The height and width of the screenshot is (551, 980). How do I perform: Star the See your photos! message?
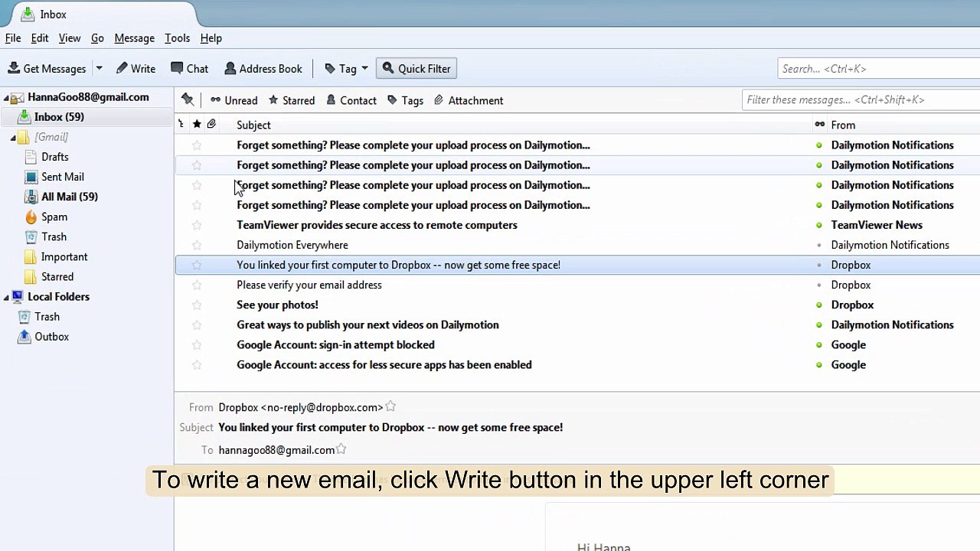197,305
